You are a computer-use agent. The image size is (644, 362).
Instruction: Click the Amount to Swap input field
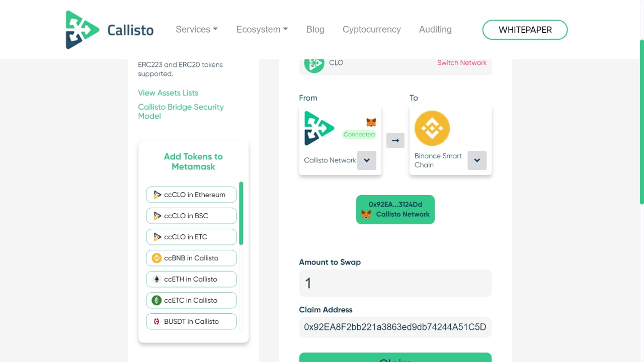pyautogui.click(x=395, y=283)
